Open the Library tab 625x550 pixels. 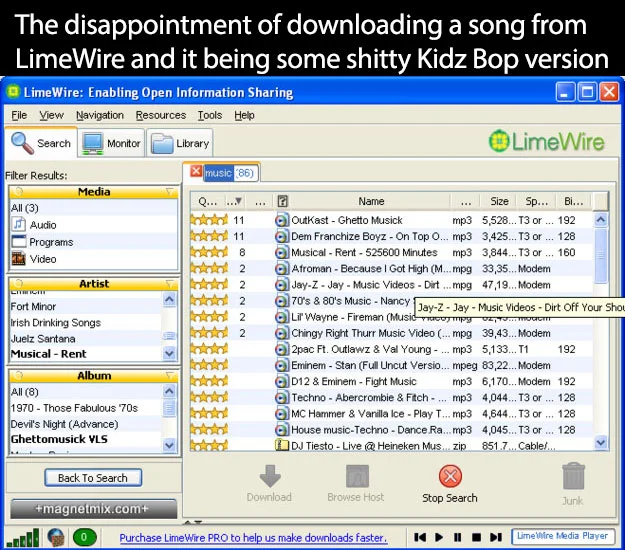pyautogui.click(x=180, y=143)
